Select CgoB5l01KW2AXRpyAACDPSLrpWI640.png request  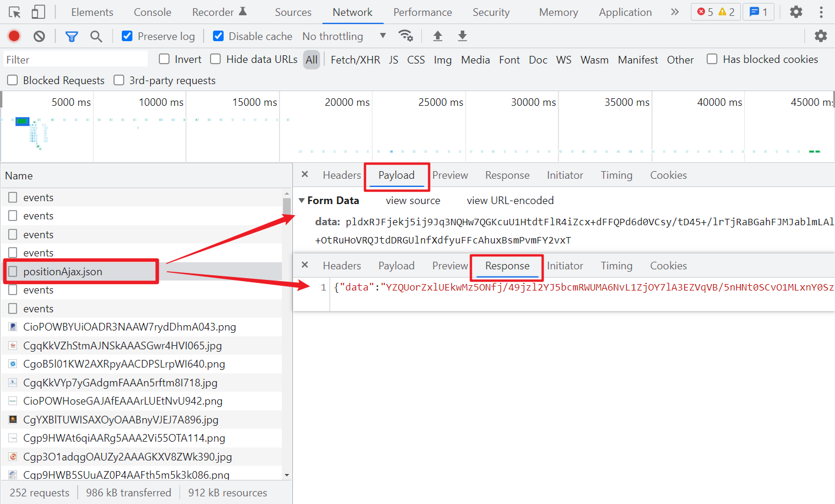pos(124,364)
